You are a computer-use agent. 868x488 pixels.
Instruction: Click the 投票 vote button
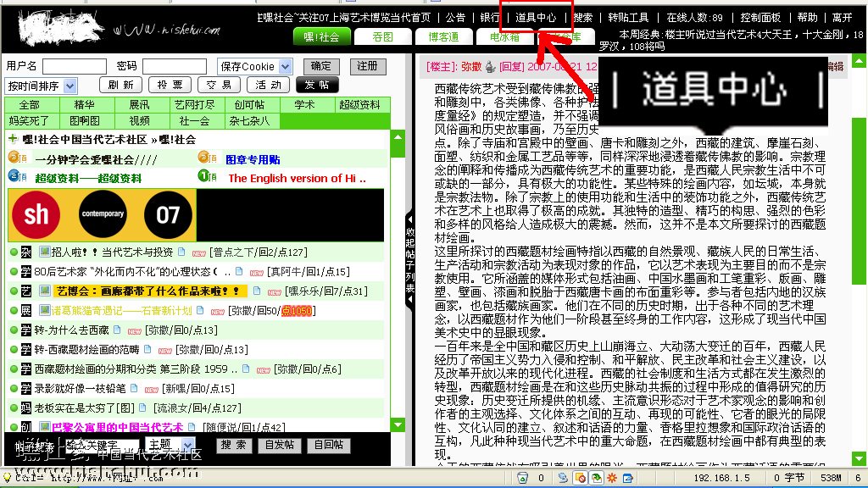170,85
